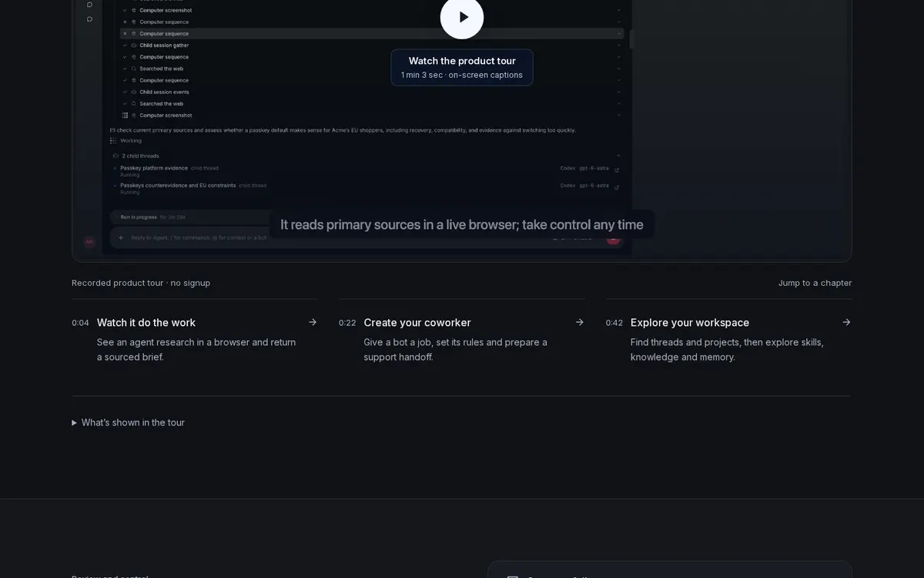Click Recorded product tour no signup text

141,283
